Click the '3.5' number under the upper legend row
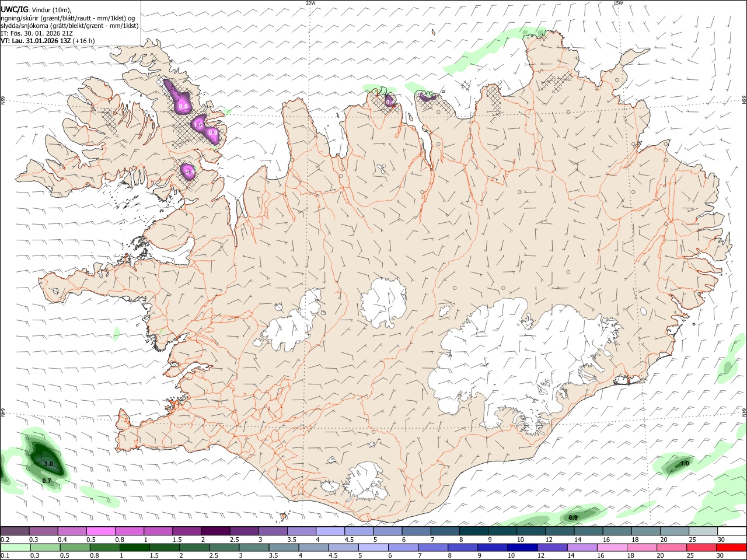Viewport: 747px width, 560px height. [292, 540]
